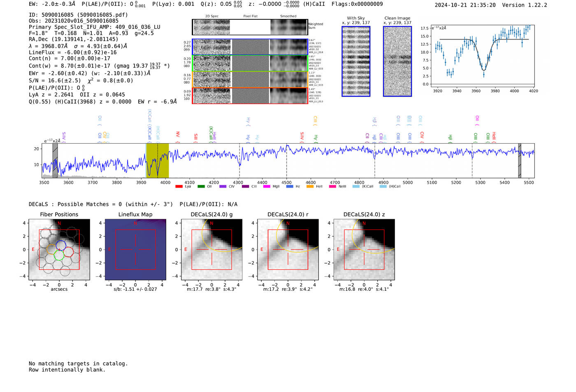The height and width of the screenshot is (392, 576).
Task: Click the magenta MgII legend swatch
Action: [x=267, y=187]
